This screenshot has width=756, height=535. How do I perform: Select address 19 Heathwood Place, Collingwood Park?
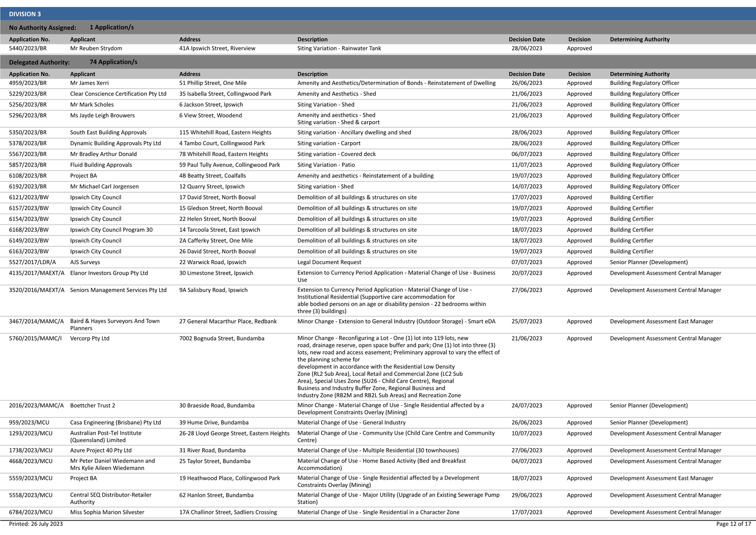coord(230,478)
